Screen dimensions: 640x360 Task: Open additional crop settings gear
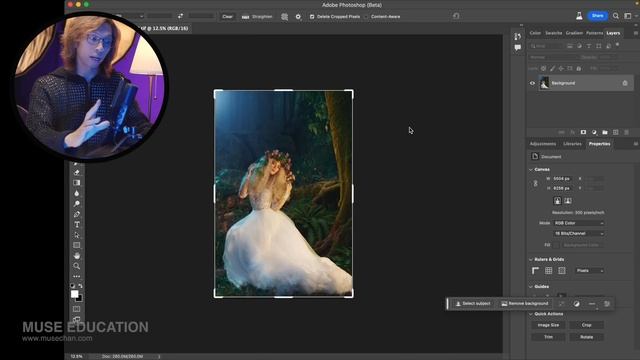coord(298,17)
